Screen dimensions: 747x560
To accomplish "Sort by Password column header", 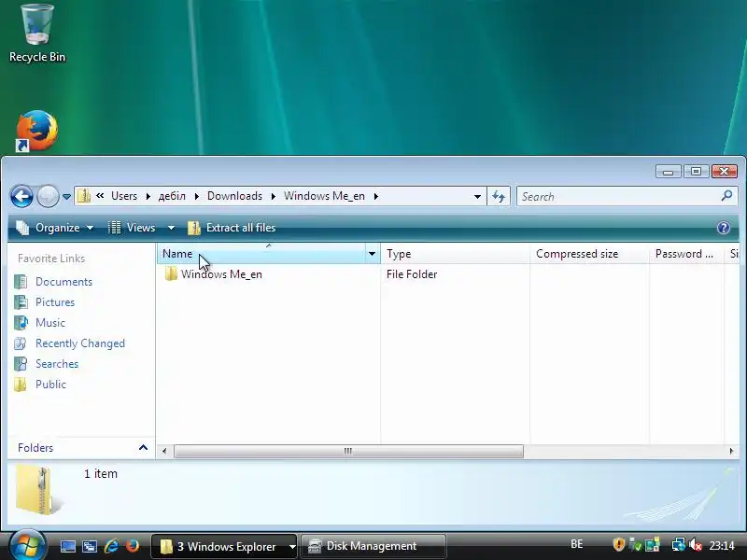I will [687, 254].
